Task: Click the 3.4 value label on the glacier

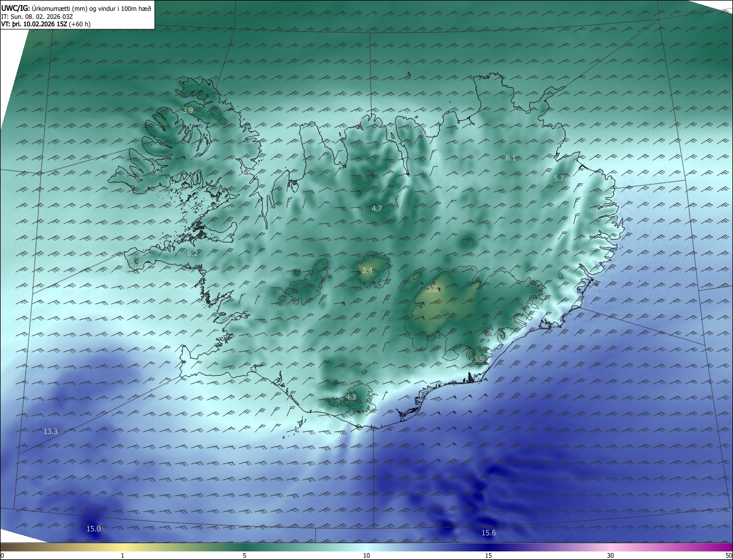Action: 367,270
